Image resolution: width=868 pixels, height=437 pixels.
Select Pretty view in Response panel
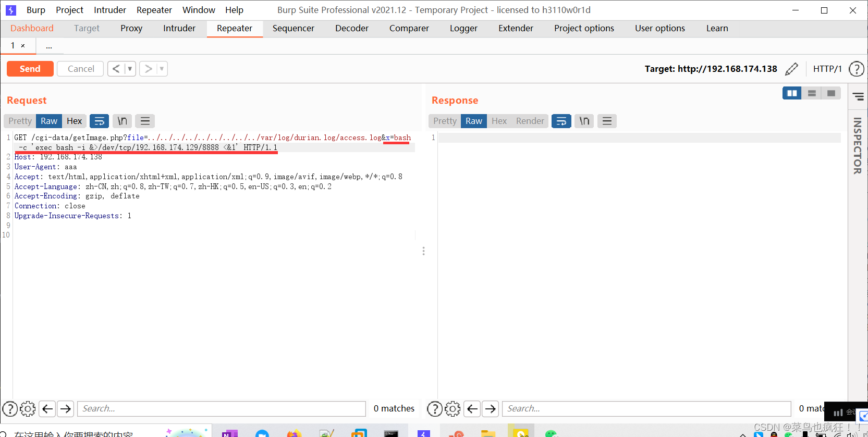445,121
